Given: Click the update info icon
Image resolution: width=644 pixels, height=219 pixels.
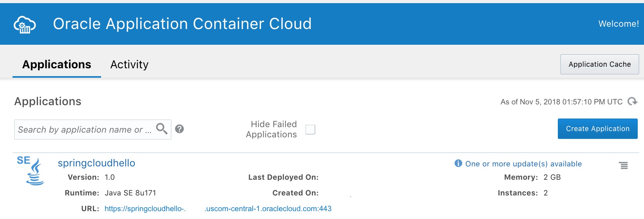Looking at the screenshot, I should click(458, 163).
